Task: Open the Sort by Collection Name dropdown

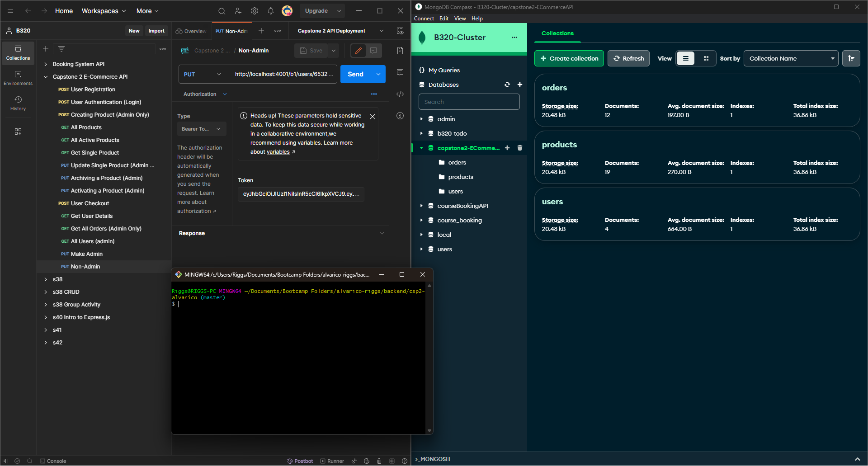Action: (x=791, y=58)
